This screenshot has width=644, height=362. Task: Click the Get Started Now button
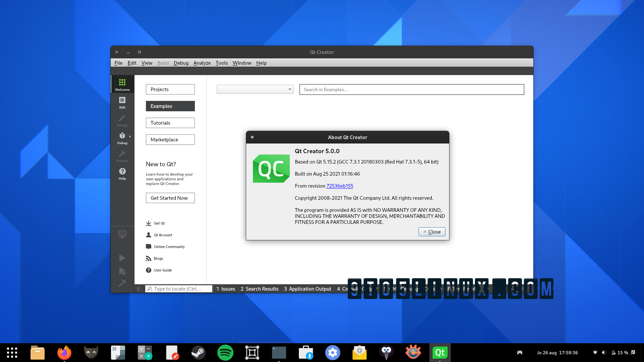170,198
